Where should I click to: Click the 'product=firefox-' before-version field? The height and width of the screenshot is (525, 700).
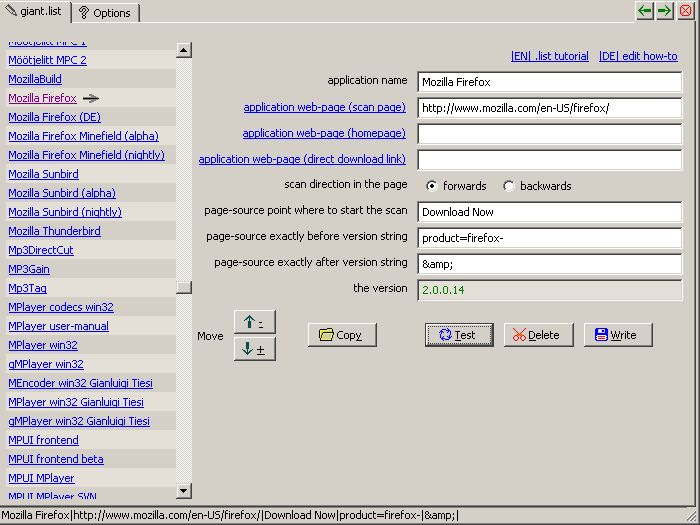click(x=550, y=238)
